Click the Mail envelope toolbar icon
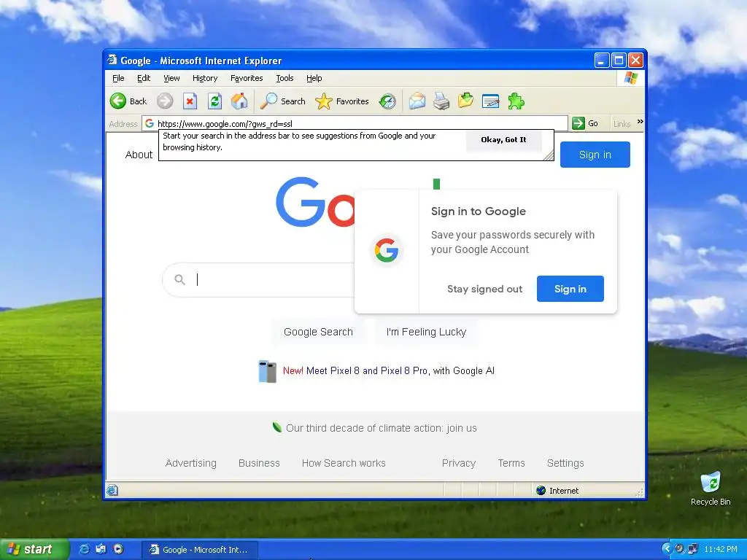 click(x=417, y=101)
